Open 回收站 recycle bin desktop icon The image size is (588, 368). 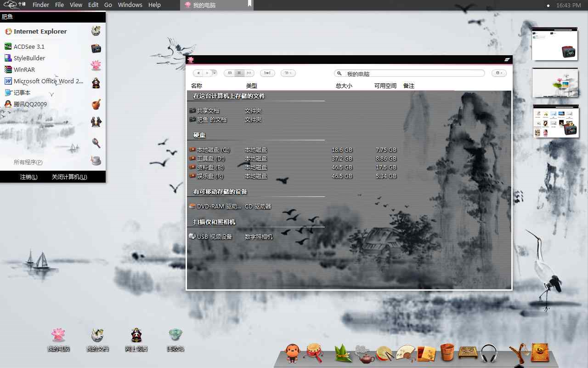[x=175, y=339]
